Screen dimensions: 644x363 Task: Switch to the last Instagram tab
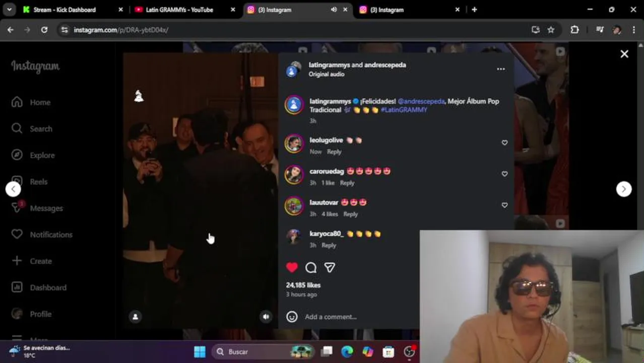click(x=409, y=10)
